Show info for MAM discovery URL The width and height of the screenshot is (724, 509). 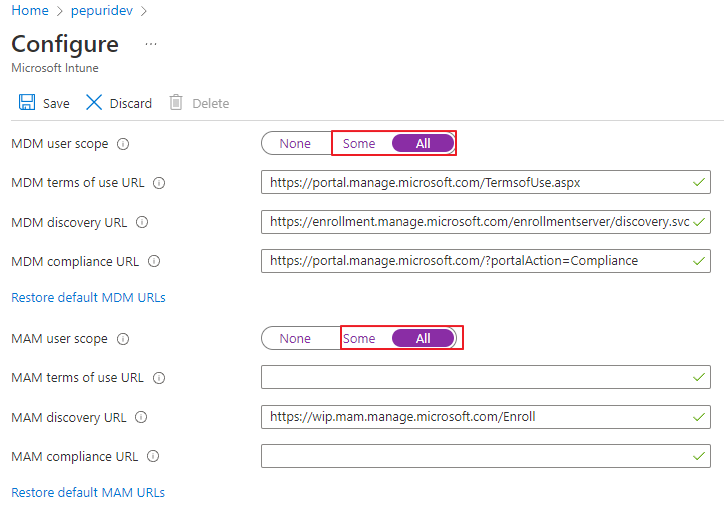coord(141,418)
